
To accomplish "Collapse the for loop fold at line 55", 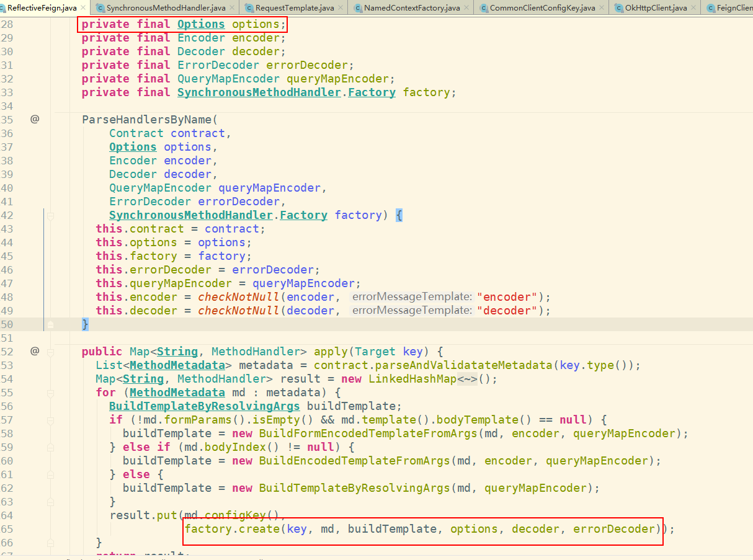I will click(x=51, y=392).
